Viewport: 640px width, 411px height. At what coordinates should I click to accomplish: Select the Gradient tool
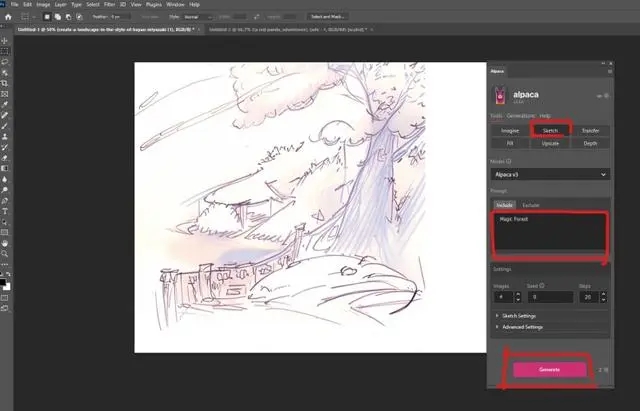[x=4, y=169]
